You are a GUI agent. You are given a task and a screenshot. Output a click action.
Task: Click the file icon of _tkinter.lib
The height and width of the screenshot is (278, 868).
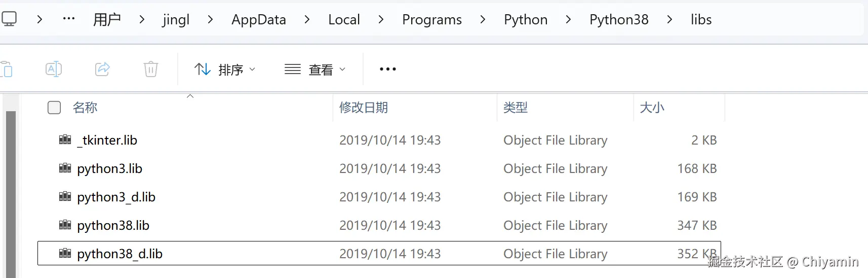click(65, 140)
